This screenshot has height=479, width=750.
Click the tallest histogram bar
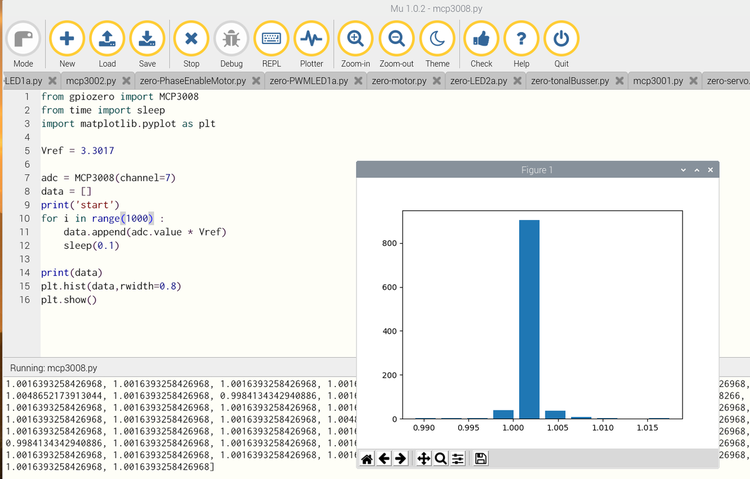529,318
